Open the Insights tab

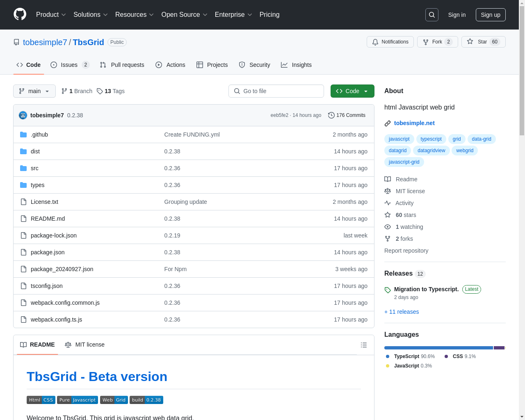296,65
